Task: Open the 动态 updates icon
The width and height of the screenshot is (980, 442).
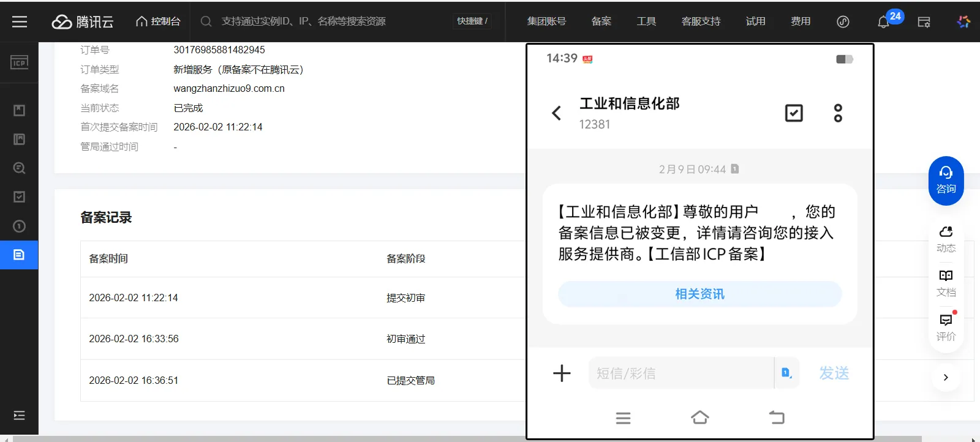Action: (x=946, y=238)
